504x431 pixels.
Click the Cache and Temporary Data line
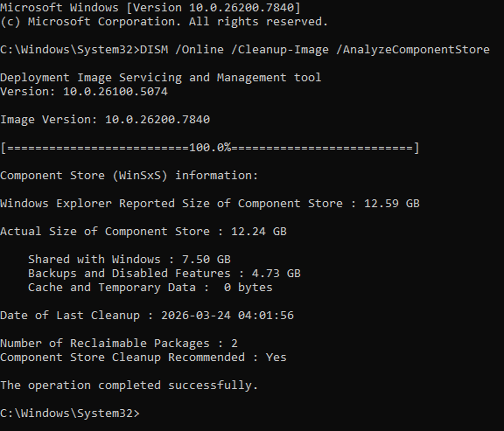150,288
